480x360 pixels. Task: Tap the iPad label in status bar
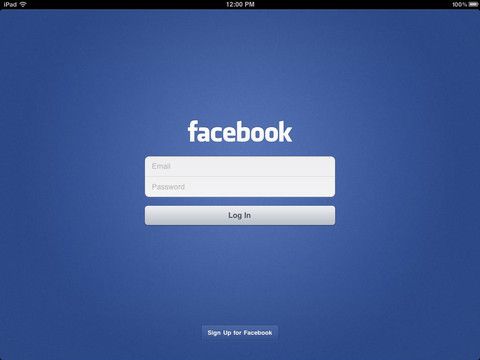point(10,4)
